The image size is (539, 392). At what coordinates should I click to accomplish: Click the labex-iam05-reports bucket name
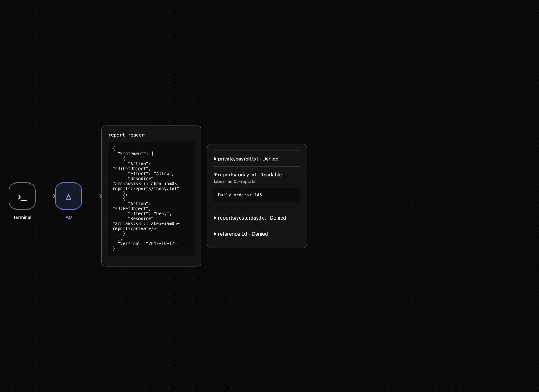pyautogui.click(x=235, y=181)
